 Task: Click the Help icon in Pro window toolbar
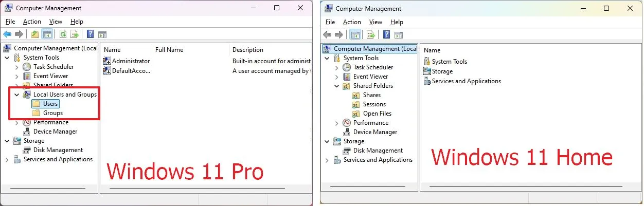pos(90,34)
